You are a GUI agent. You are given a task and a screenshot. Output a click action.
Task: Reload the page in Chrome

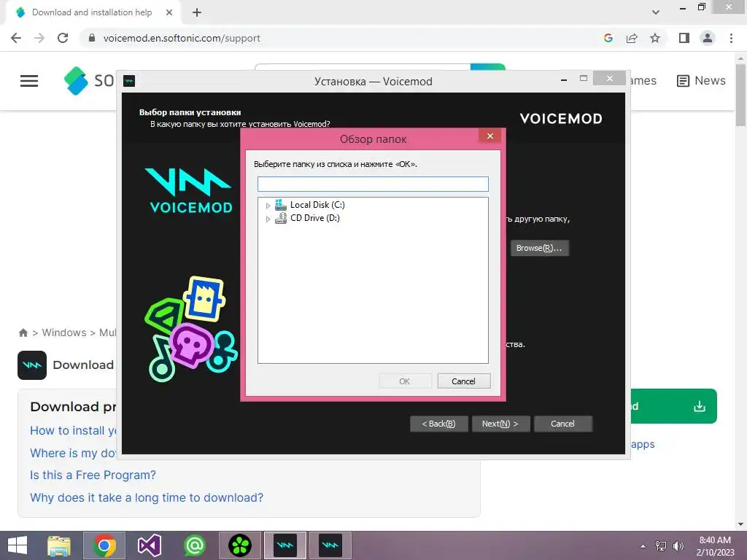(x=63, y=38)
